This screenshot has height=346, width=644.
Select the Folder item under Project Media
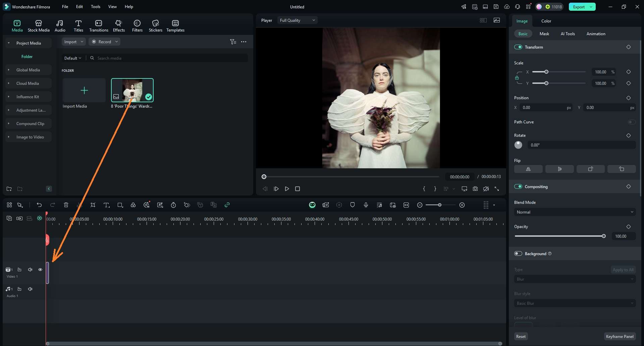[27, 57]
